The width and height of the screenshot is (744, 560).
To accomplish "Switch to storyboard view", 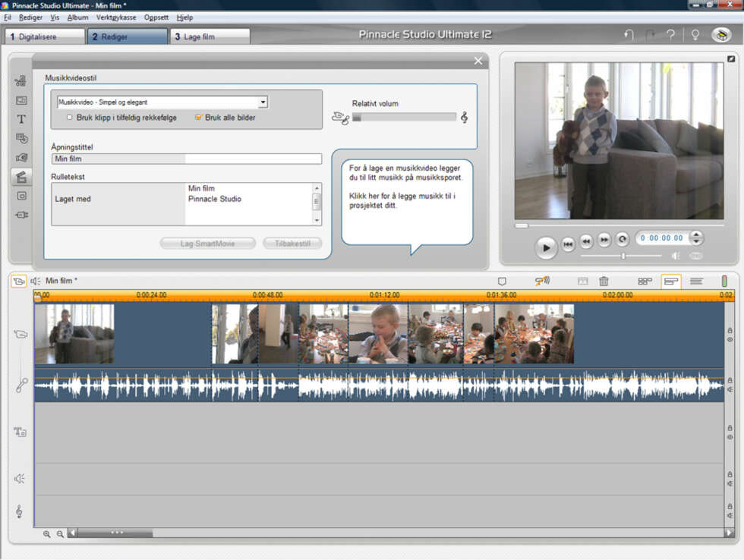I will tap(645, 282).
